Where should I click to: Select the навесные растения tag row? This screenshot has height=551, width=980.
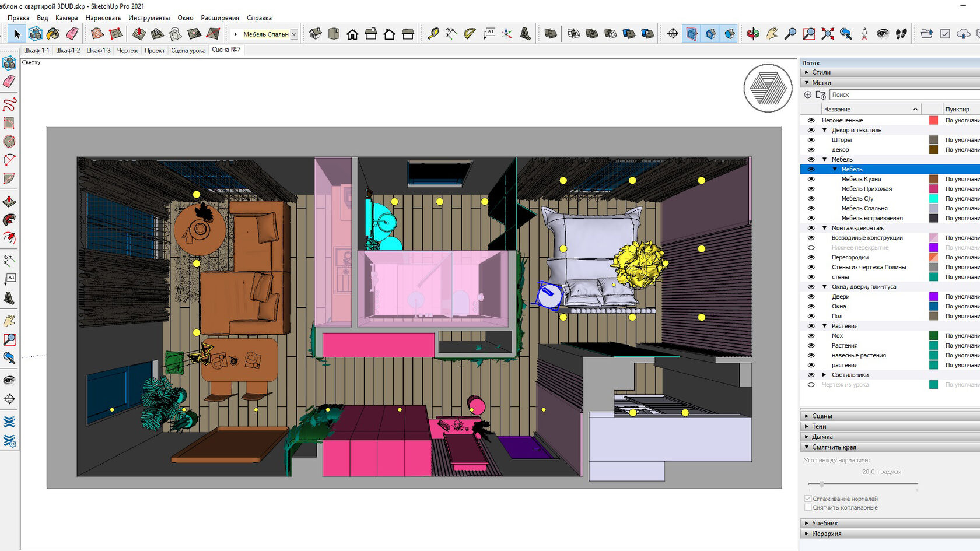(890, 355)
